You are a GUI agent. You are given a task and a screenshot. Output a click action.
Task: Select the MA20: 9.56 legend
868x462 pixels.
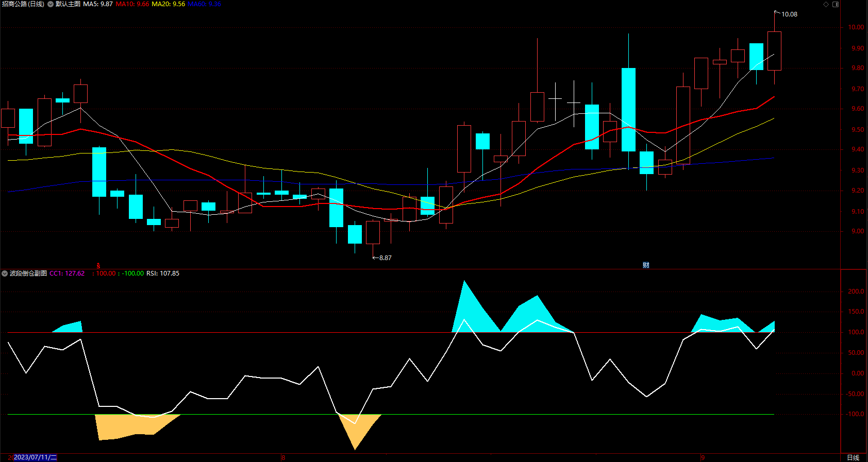click(168, 4)
